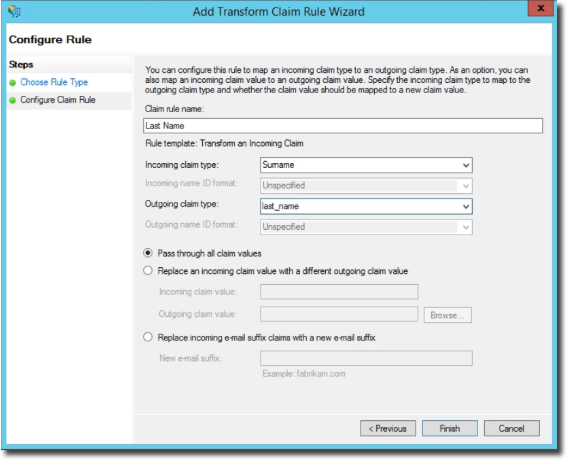Select Replace an incoming claim value option
Image resolution: width=567 pixels, height=460 pixels.
click(148, 271)
